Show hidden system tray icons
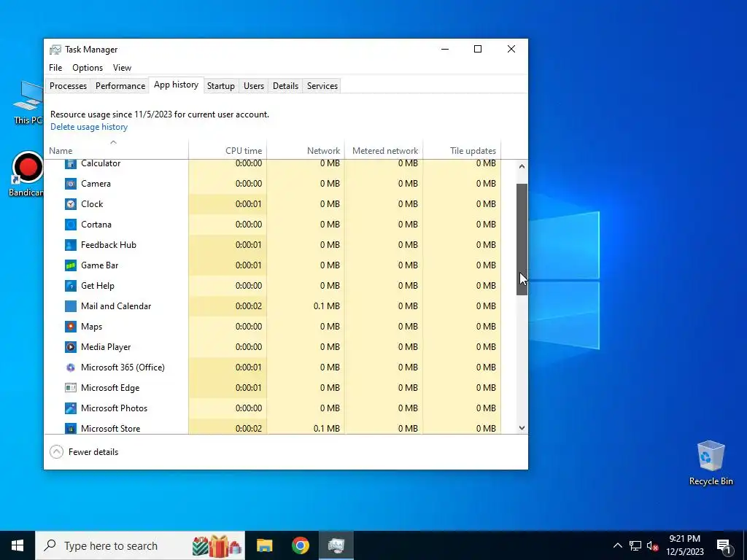This screenshot has height=560, width=747. 617,545
